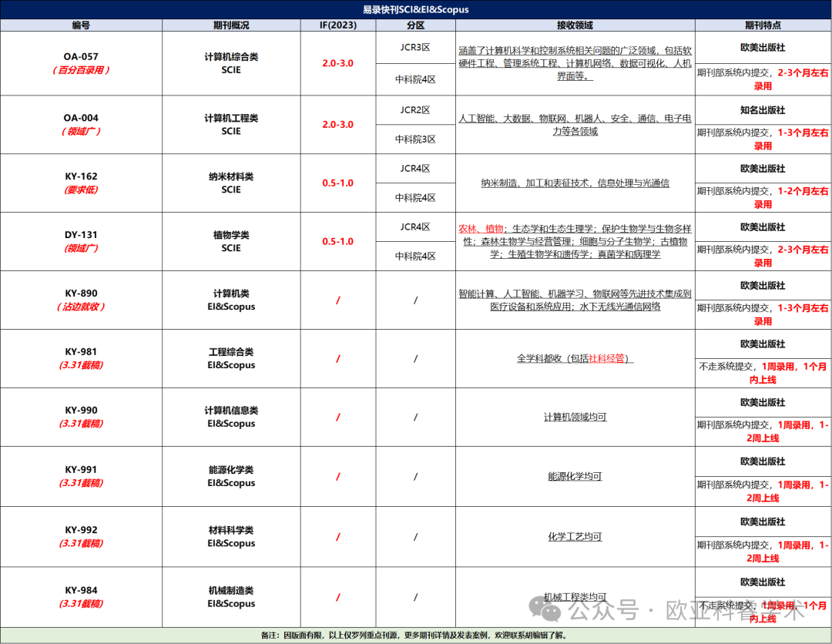The width and height of the screenshot is (832, 644).
Task: Select the 化学工艺均可 field text
Action: [x=575, y=537]
